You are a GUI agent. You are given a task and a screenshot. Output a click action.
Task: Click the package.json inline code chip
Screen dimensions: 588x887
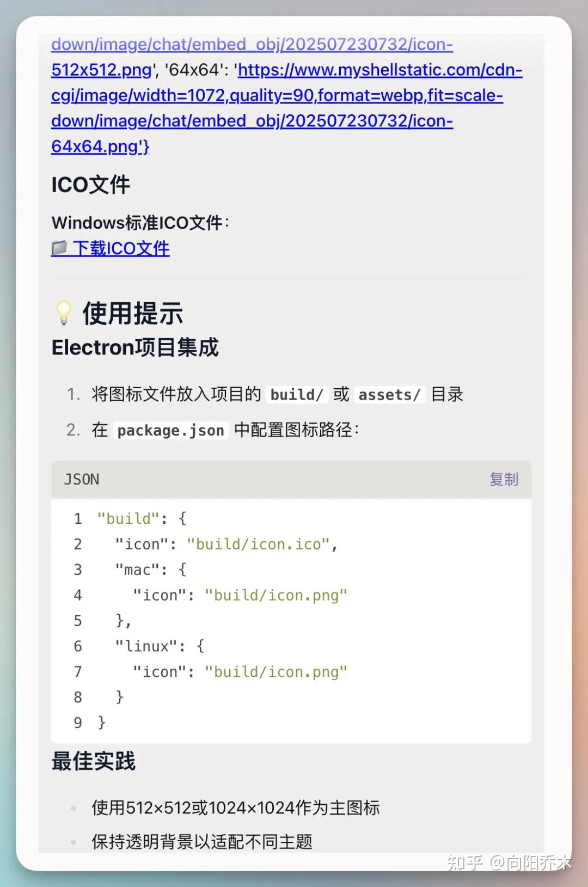click(x=171, y=430)
